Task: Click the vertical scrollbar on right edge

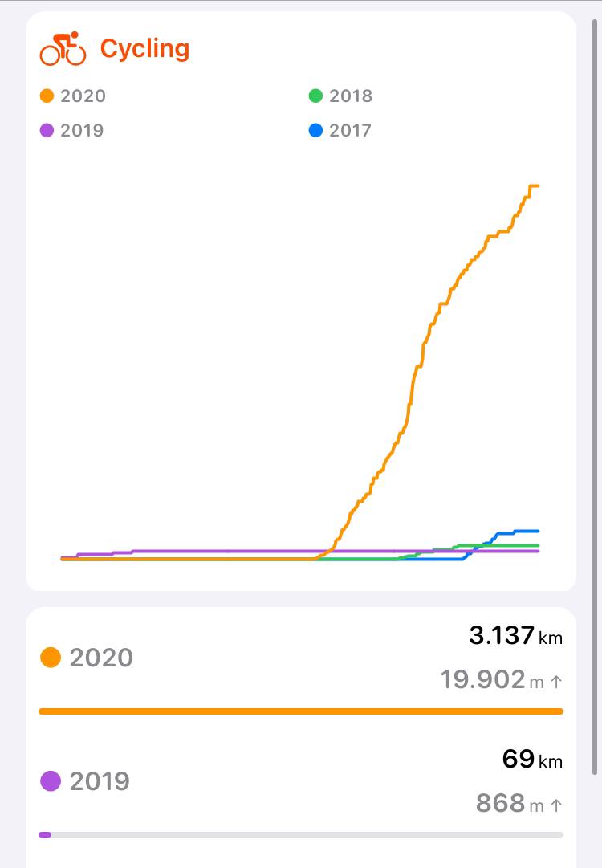Action: [595, 397]
